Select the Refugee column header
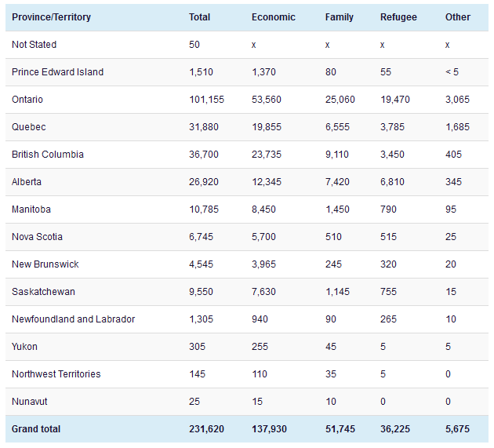Screen dimensions: 494x448 pyautogui.click(x=398, y=17)
